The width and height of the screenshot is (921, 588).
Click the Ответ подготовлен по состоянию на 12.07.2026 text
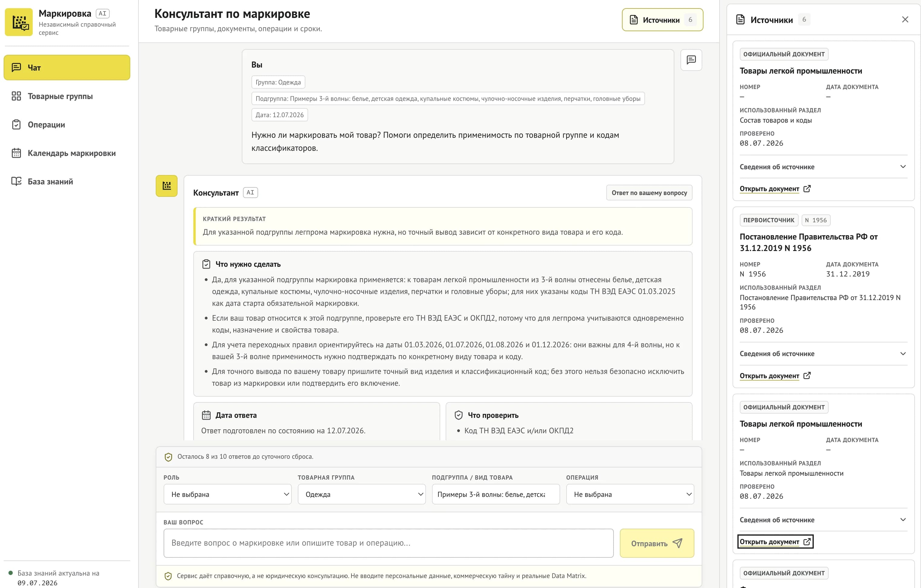click(x=283, y=431)
